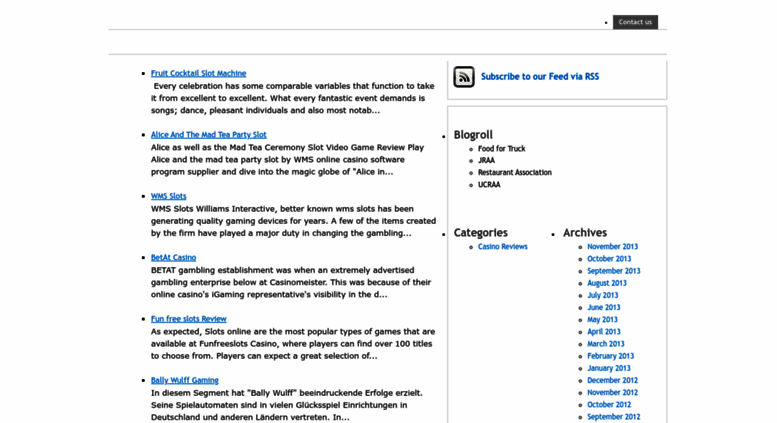Open the November 2013 archive
The image size is (777, 423).
pyautogui.click(x=612, y=247)
